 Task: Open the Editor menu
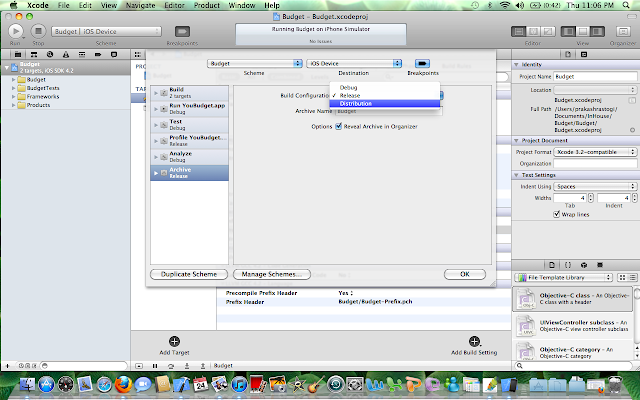(x=174, y=5)
